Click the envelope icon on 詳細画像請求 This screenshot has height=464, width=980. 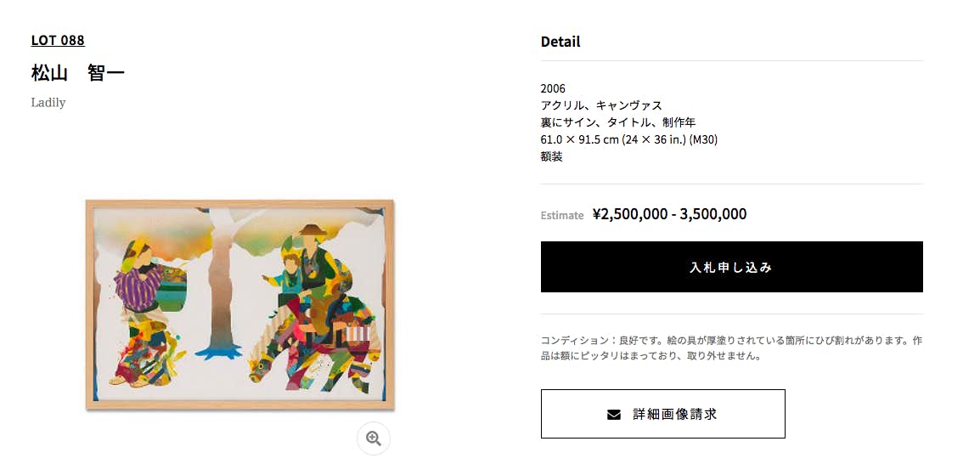click(614, 415)
